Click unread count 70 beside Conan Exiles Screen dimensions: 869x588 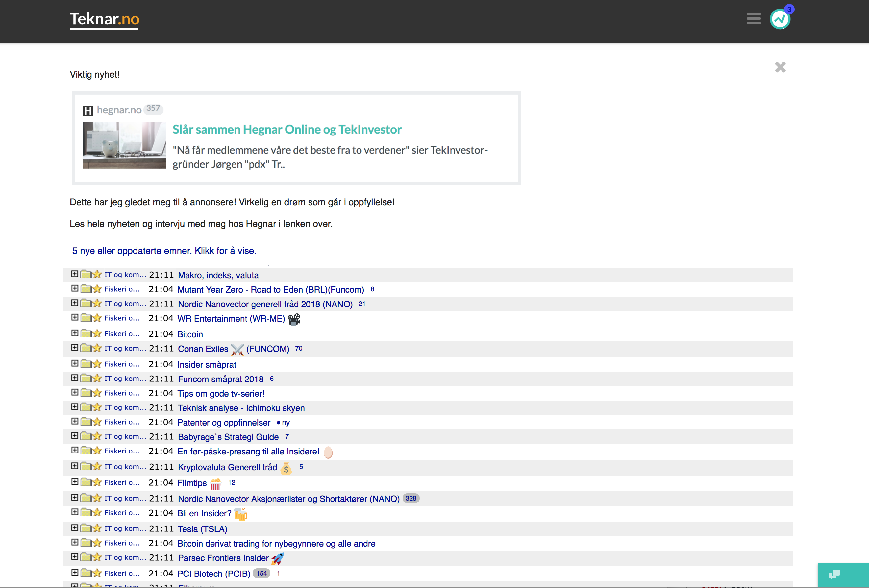coord(299,348)
